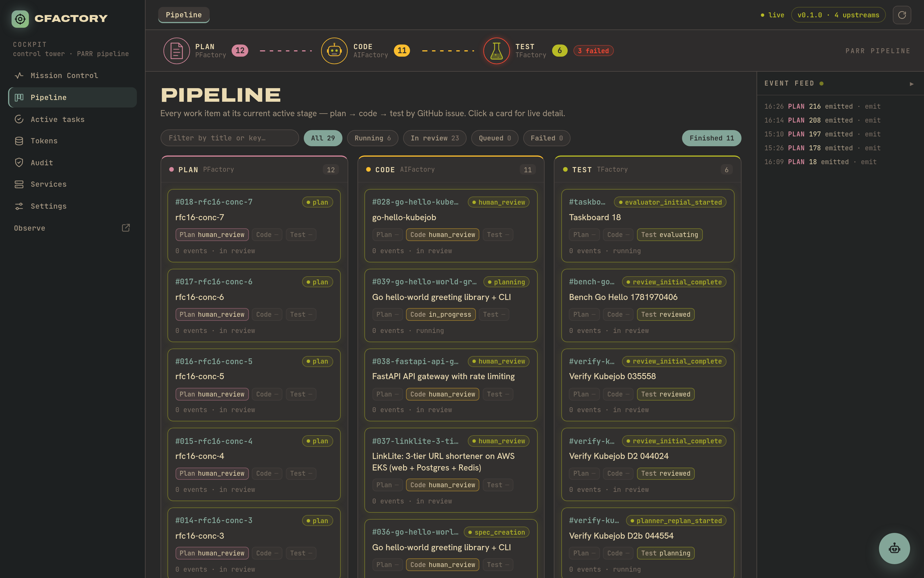This screenshot has width=924, height=578.
Task: Go to Tokens page
Action: (72, 141)
